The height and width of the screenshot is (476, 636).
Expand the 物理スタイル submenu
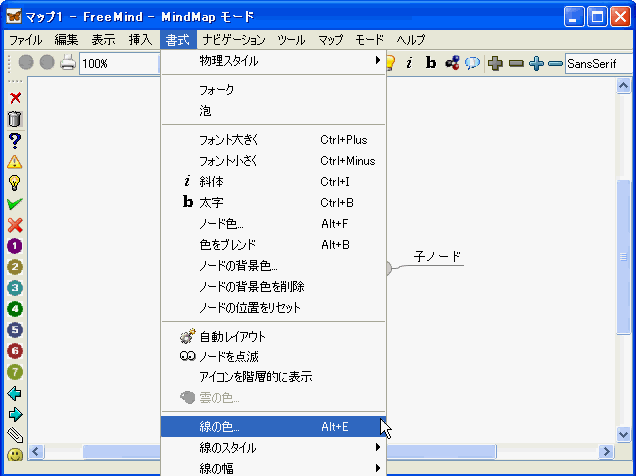click(x=273, y=61)
